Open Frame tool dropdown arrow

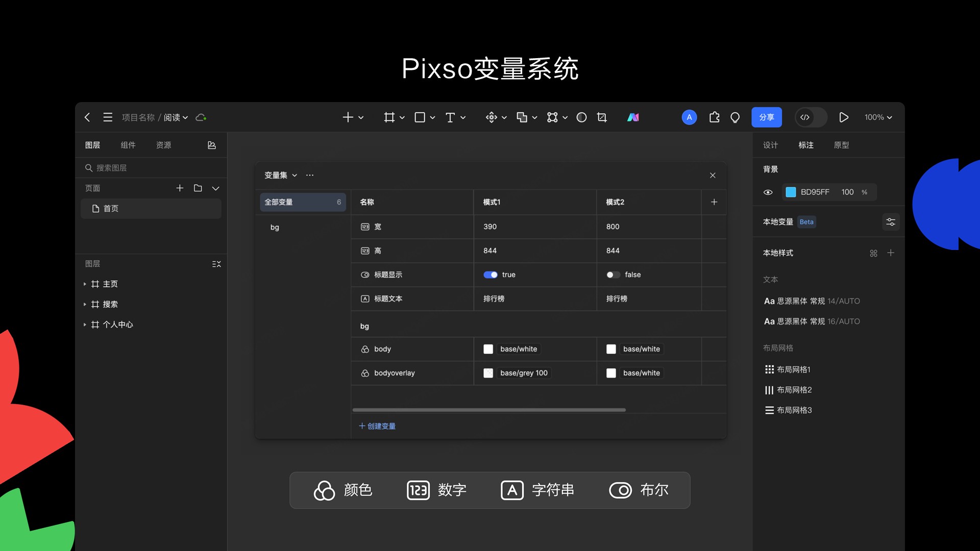(x=402, y=117)
